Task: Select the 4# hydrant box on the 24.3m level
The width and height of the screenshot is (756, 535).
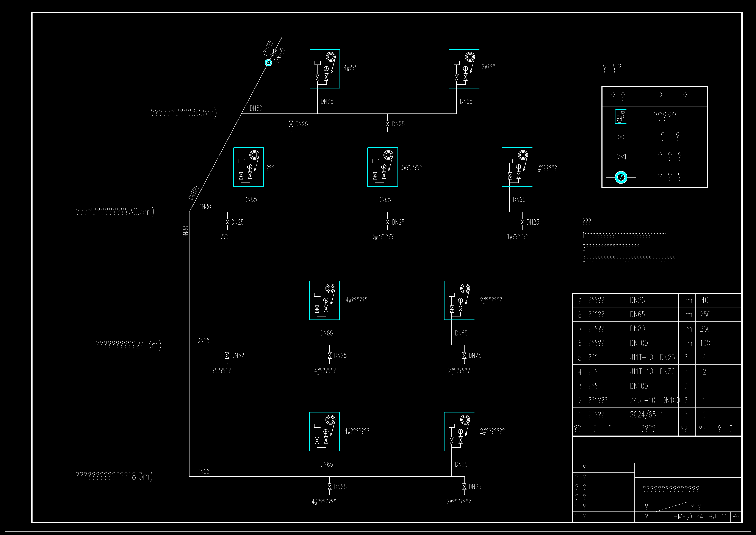Action: click(324, 300)
